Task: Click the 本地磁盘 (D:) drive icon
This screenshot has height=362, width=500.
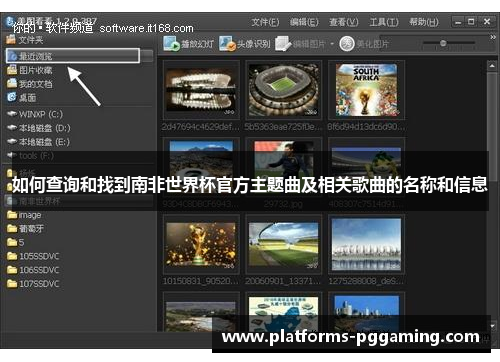Action: (12, 128)
